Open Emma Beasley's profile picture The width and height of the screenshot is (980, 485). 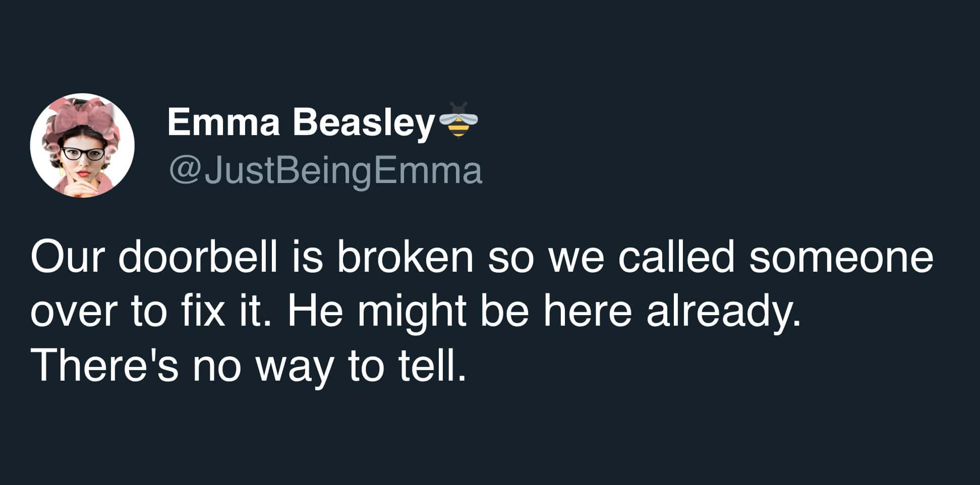coord(82,145)
